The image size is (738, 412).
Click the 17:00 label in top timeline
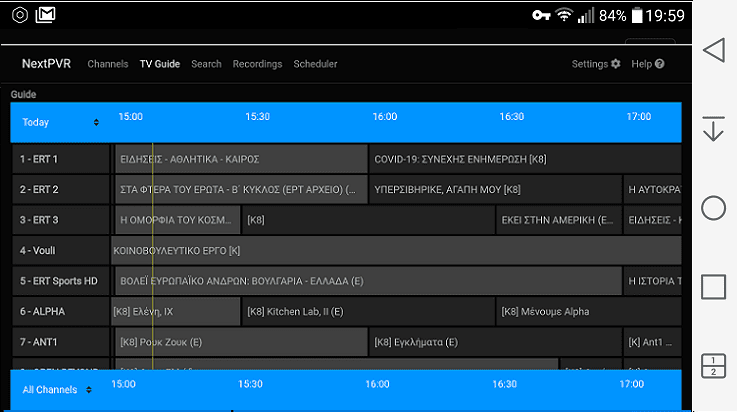click(639, 116)
